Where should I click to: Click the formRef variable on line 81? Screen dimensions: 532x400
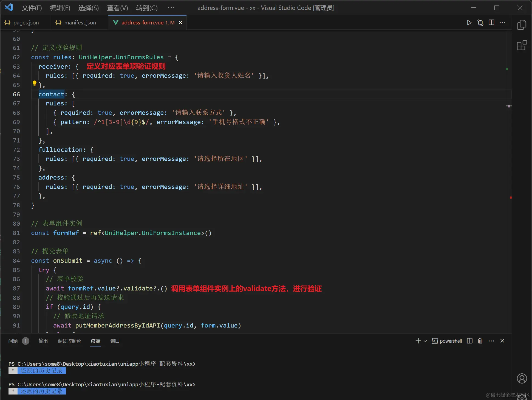coord(66,233)
